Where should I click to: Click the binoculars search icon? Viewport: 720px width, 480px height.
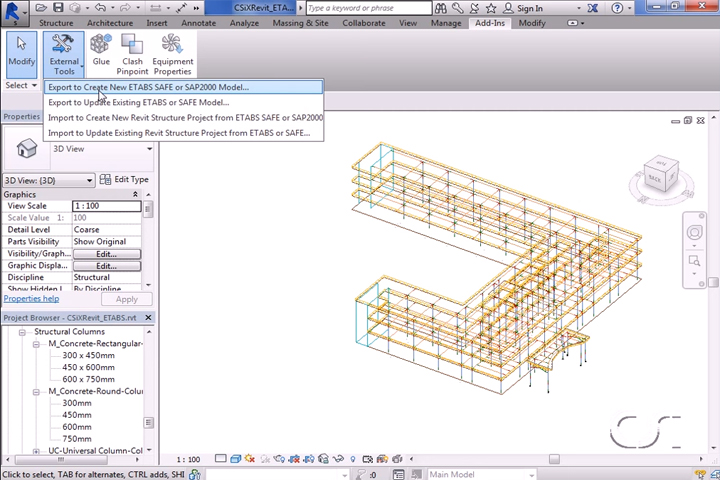[440, 8]
